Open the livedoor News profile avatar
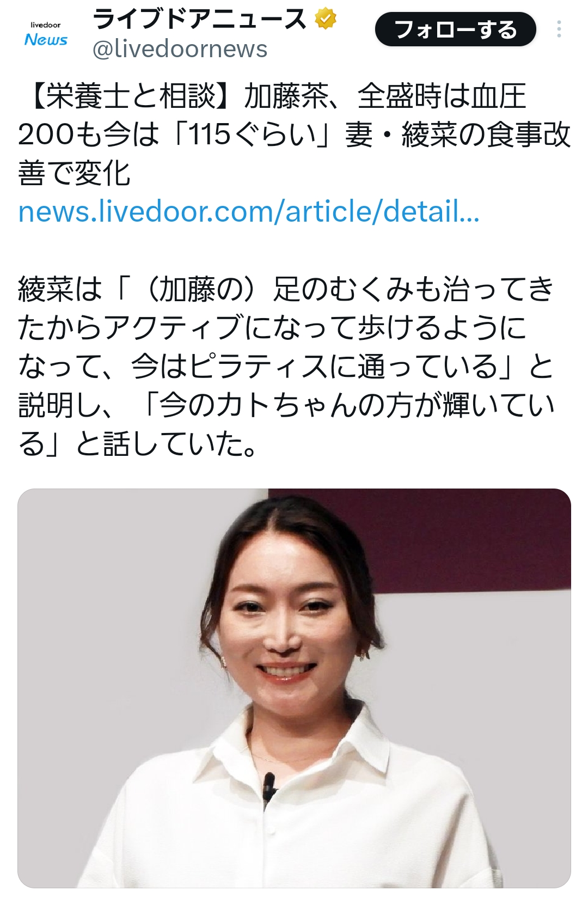The height and width of the screenshot is (897, 588). 46,34
